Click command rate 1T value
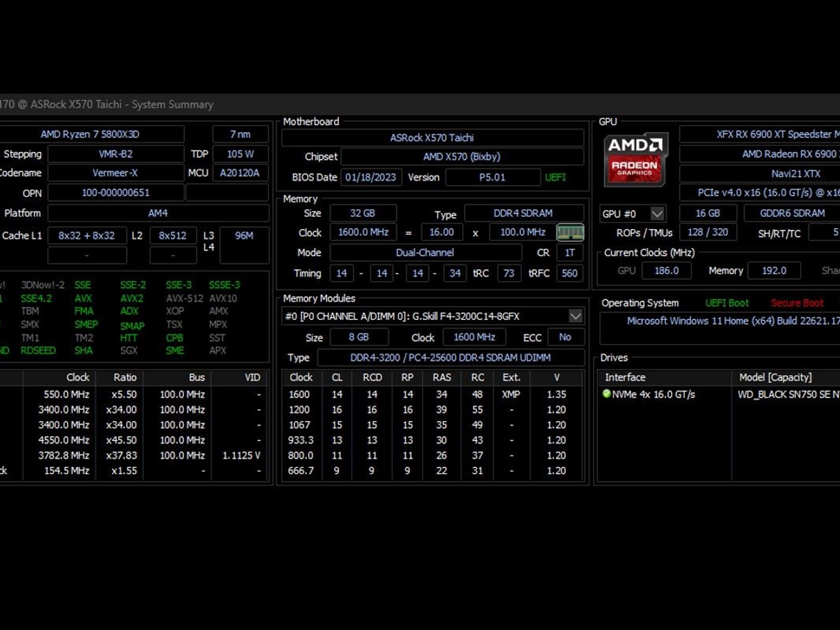The height and width of the screenshot is (630, 840). (570, 253)
